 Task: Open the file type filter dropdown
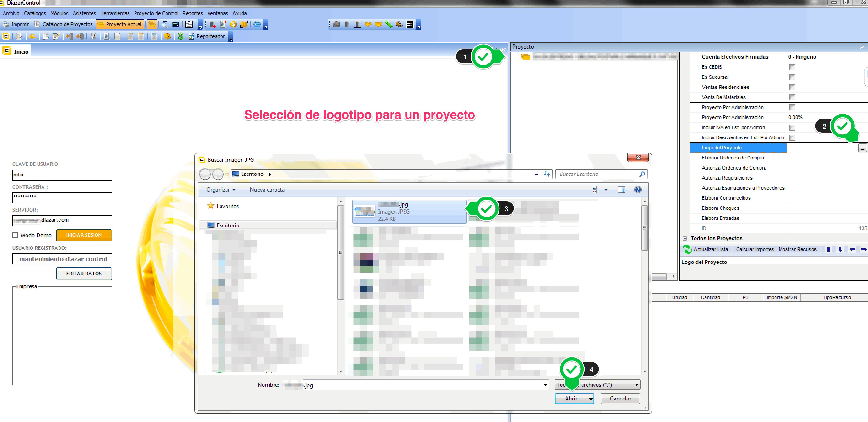tap(636, 385)
